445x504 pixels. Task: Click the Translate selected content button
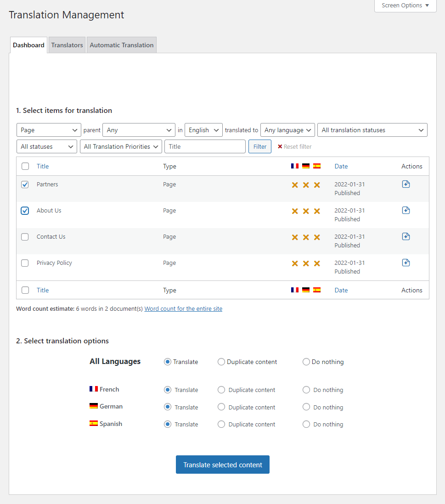pos(222,464)
